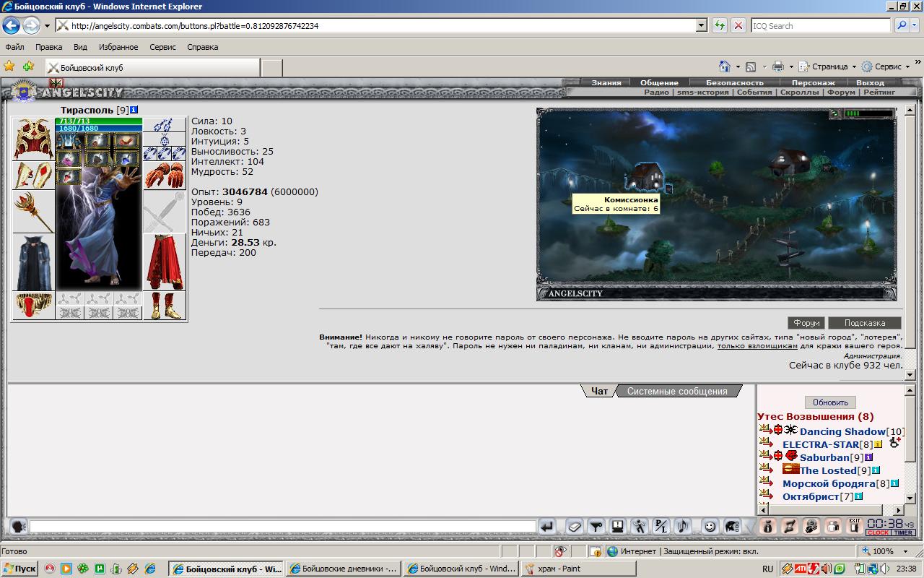This screenshot has height=578, width=924.
Task: Click the Подсказка button
Action: tap(865, 323)
